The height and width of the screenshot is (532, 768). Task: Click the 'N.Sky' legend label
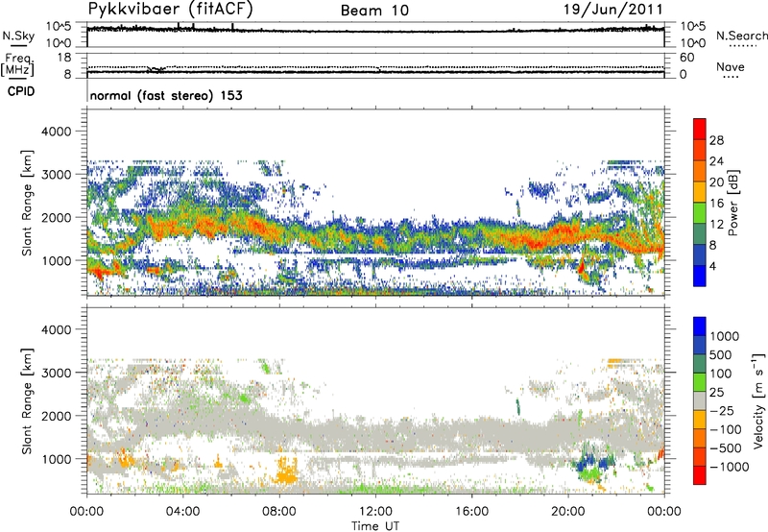pyautogui.click(x=18, y=36)
